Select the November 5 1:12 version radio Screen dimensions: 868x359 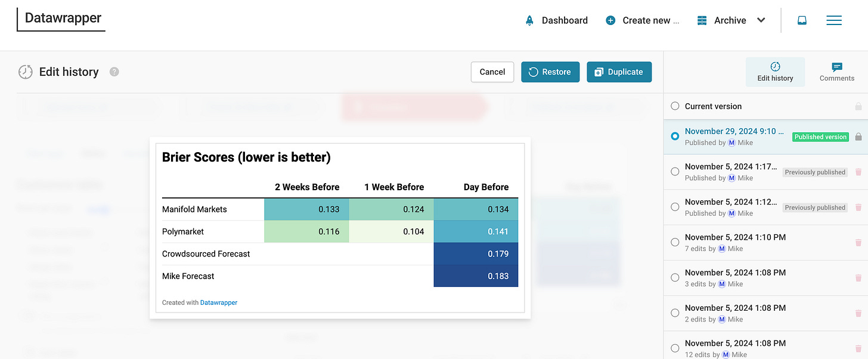[x=675, y=207]
